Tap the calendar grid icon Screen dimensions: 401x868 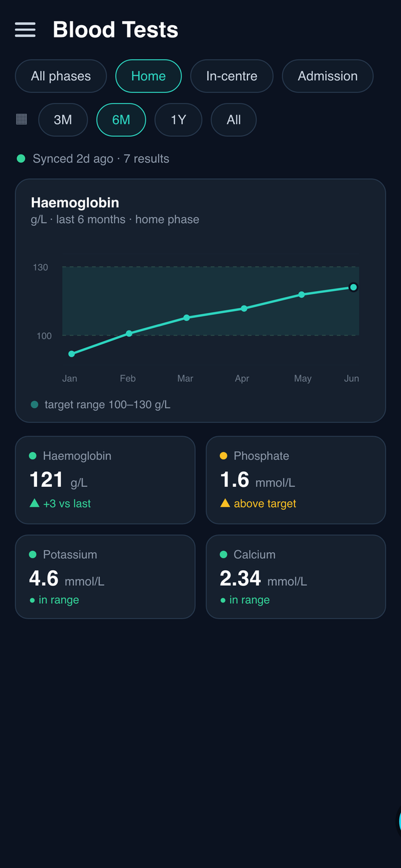pos(21,119)
